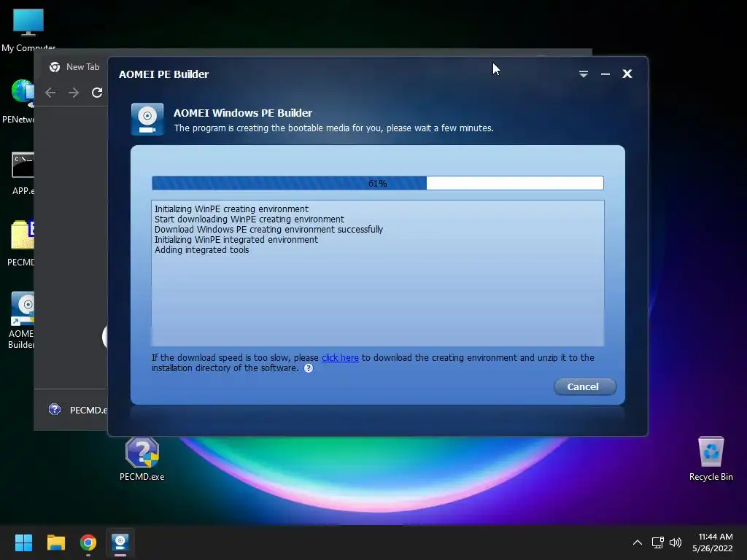Image resolution: width=747 pixels, height=560 pixels.
Task: Open the APP command prompt desktop icon
Action: click(23, 174)
